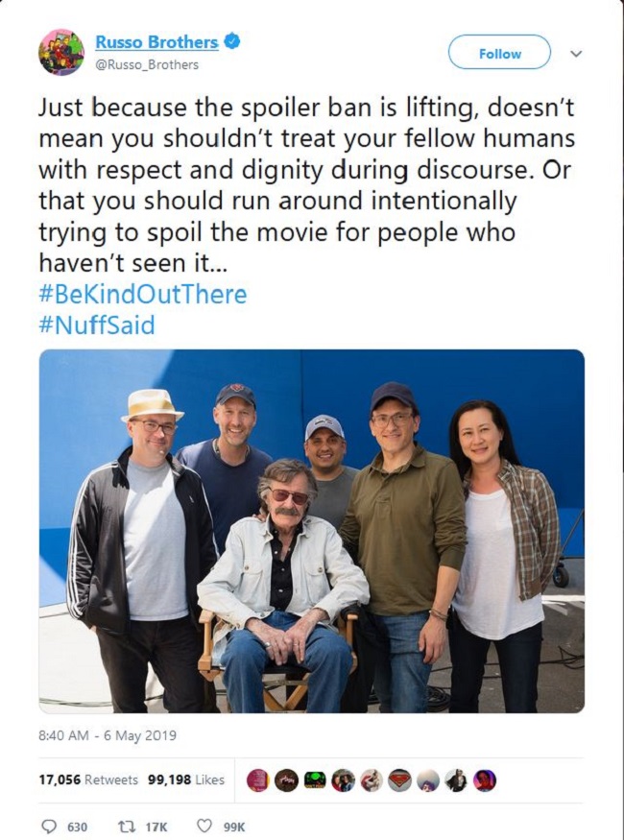Viewport: 624px width, 840px height.
Task: View the 99,198 Likes list
Action: pos(186,780)
